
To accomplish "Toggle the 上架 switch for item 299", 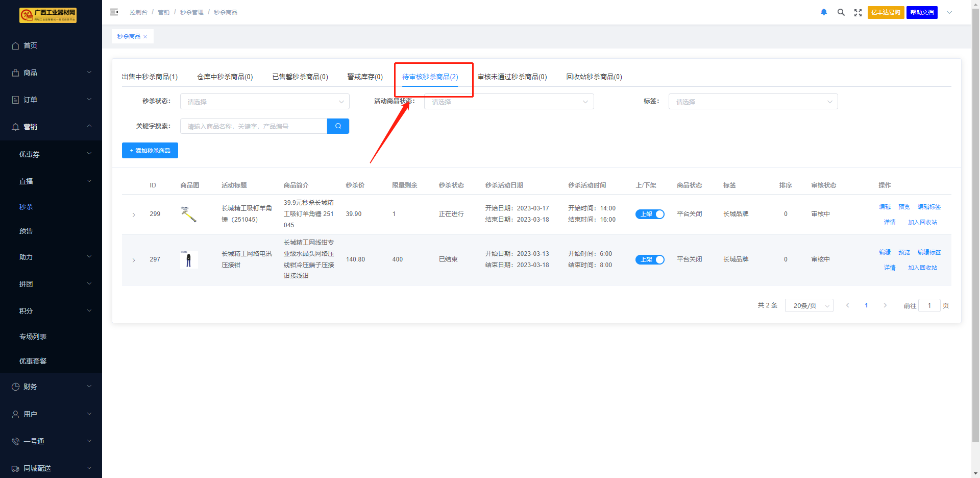I will click(650, 214).
